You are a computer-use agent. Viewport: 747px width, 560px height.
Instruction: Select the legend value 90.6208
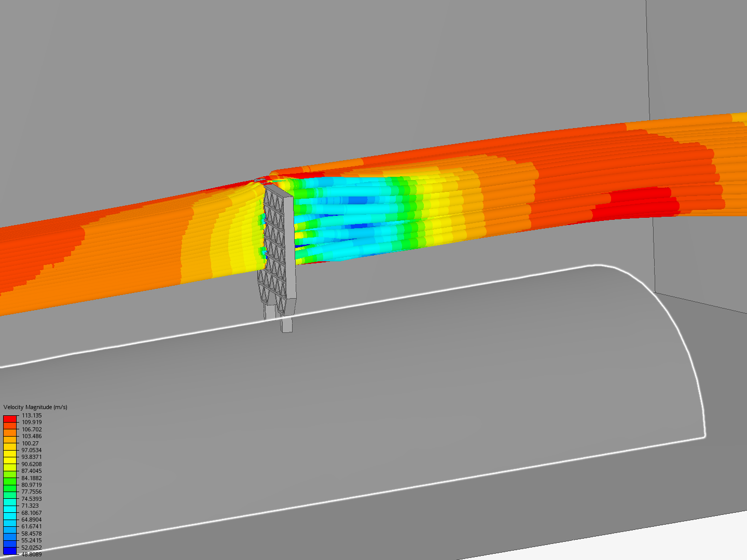tap(32, 464)
